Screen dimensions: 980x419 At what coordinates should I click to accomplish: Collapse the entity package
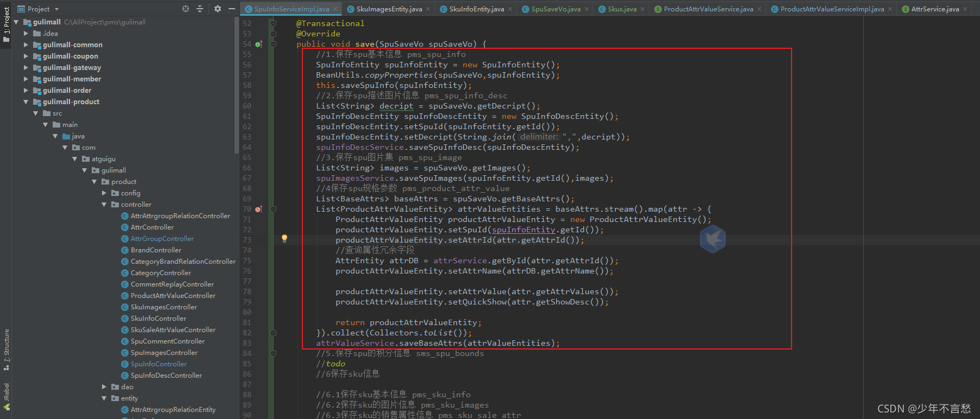(x=104, y=398)
